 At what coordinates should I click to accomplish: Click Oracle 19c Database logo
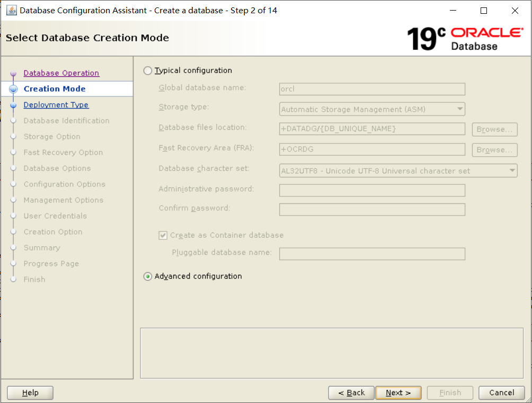(x=465, y=39)
